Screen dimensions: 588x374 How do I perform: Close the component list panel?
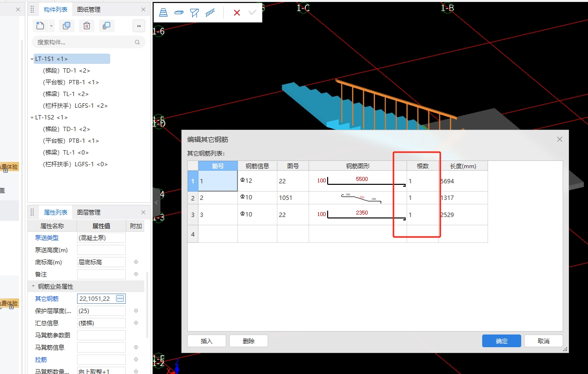coord(143,9)
